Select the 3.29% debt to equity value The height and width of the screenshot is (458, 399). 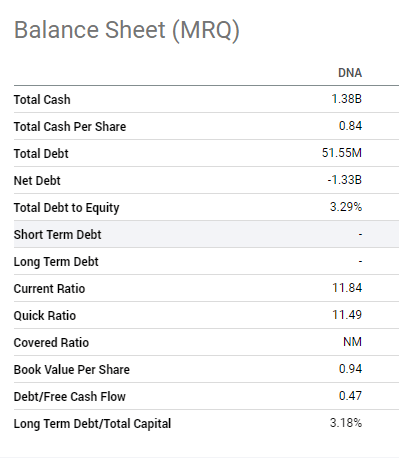346,207
